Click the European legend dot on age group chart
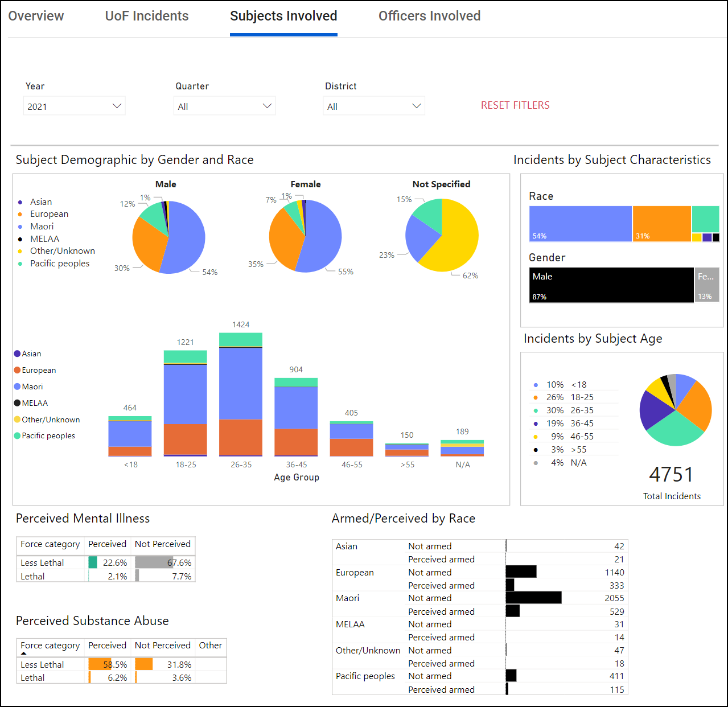 coord(17,370)
